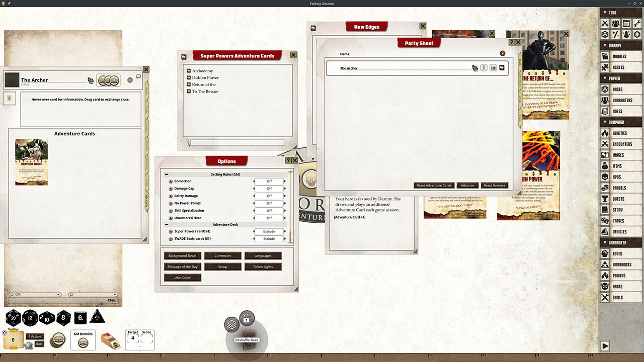Screen dimensions: 644x362
Task: Collapse the Setting Rules (GM) section
Action: [x=166, y=174]
